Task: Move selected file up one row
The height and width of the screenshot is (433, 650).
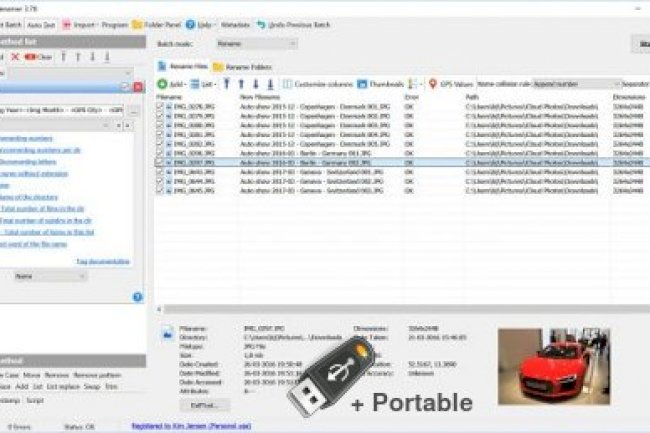Action: click(x=241, y=84)
